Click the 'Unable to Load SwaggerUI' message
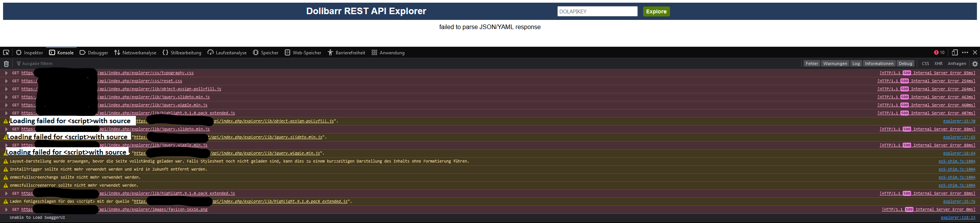The height and width of the screenshot is (223, 980). (38, 217)
